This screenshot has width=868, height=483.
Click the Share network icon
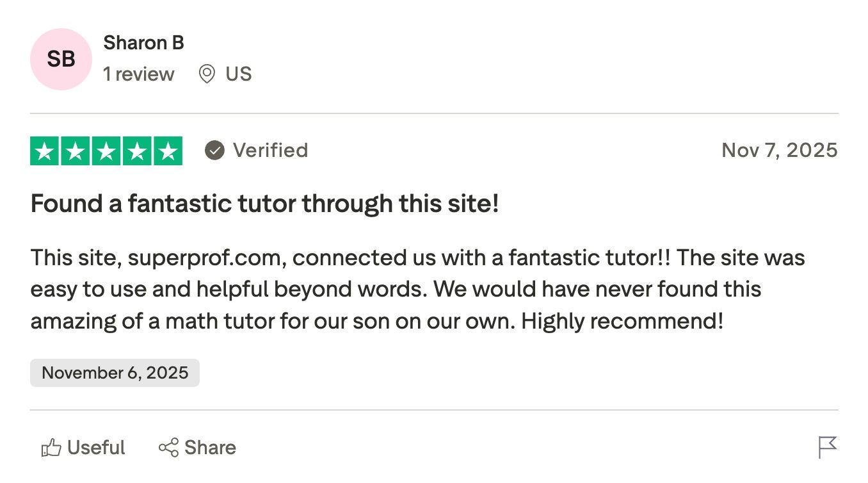(x=168, y=447)
